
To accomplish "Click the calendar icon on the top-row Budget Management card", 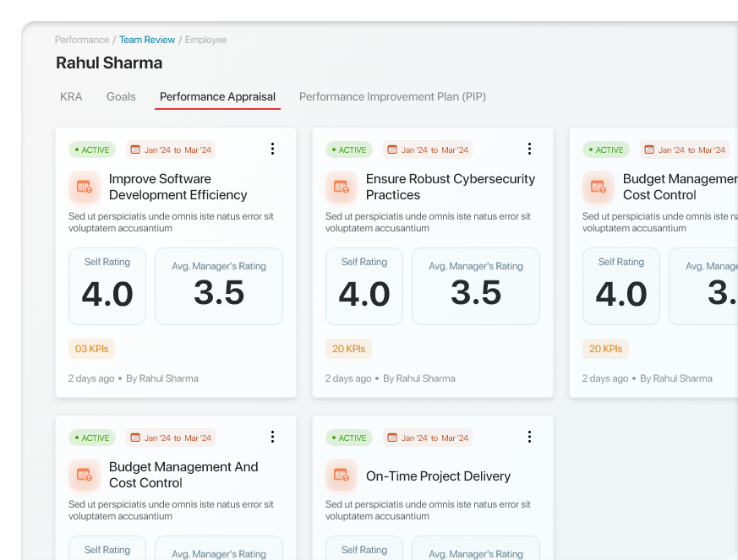I will [649, 150].
